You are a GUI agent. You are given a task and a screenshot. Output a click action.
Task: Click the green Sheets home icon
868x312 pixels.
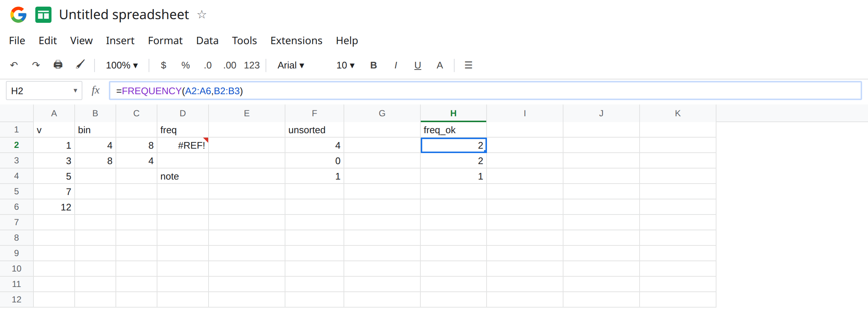tap(43, 15)
